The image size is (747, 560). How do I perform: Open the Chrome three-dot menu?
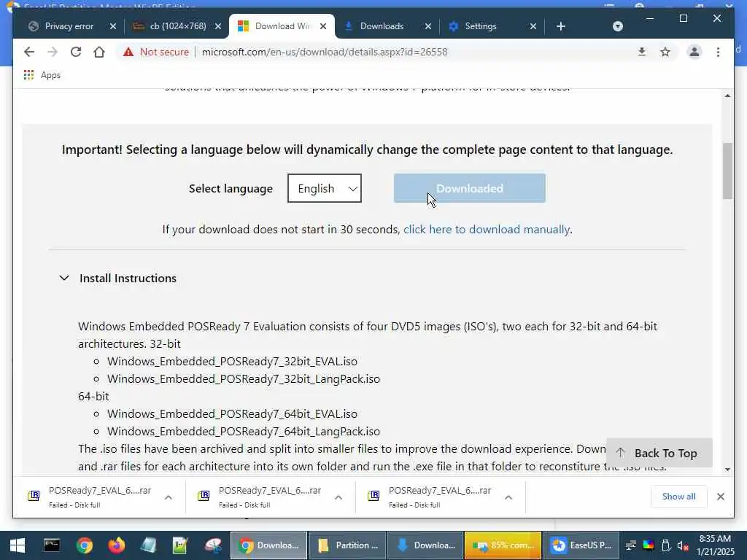pyautogui.click(x=718, y=52)
